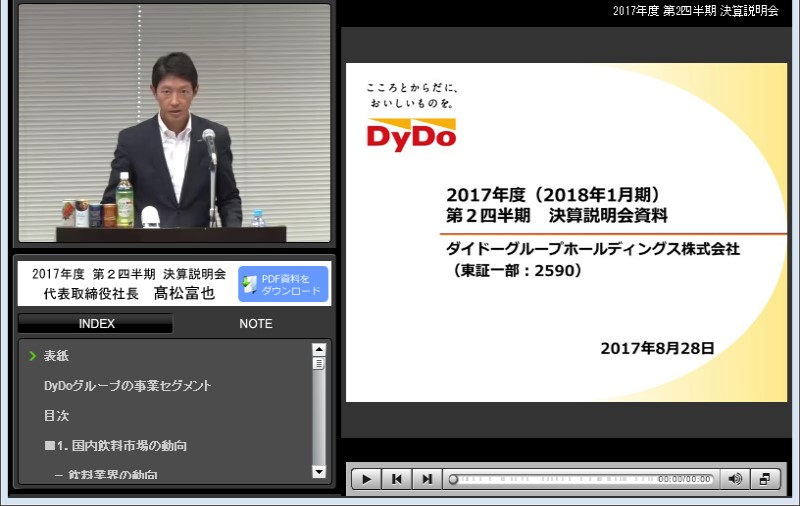Switch the video and slide layout
The image size is (800, 506).
(x=765, y=479)
